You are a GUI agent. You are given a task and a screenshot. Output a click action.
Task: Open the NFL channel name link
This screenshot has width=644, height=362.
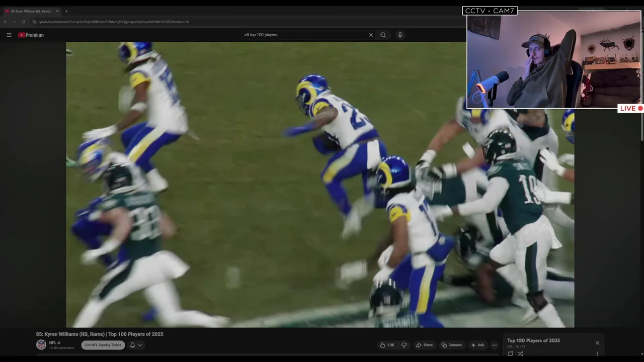(53, 343)
